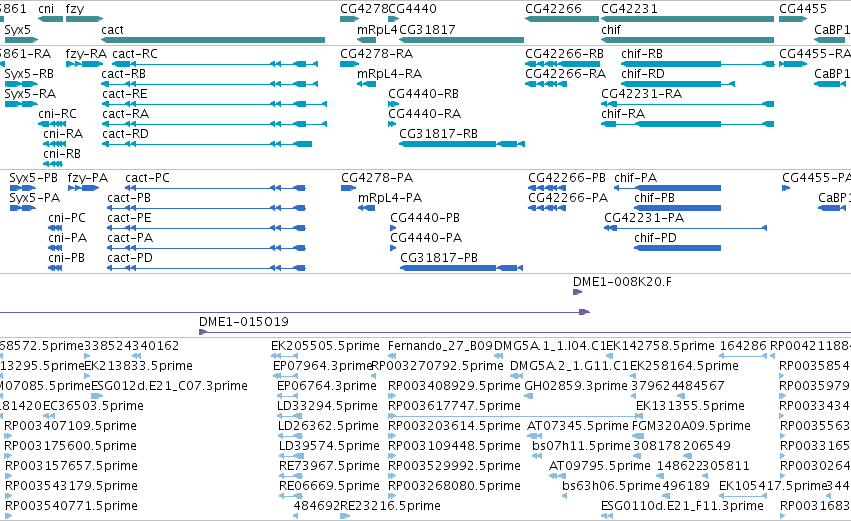This screenshot has height=521, width=851.
Task: Click the fzy gene arrow glyph
Action: [84, 19]
